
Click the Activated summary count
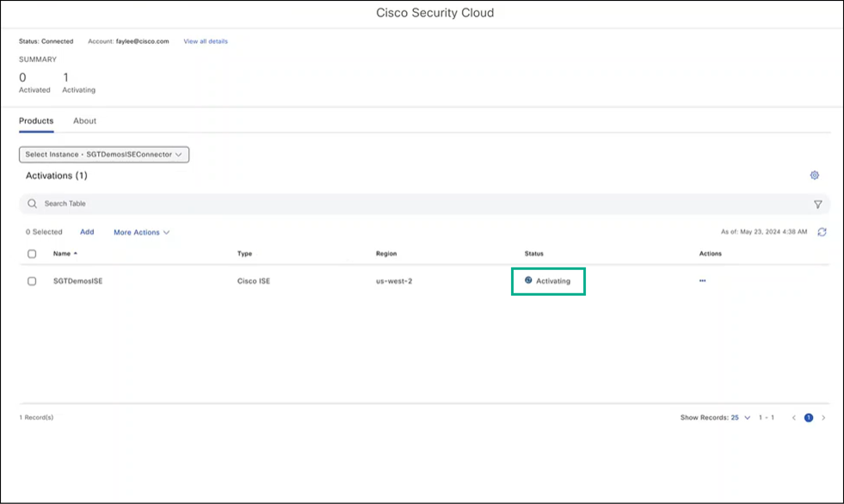click(22, 77)
